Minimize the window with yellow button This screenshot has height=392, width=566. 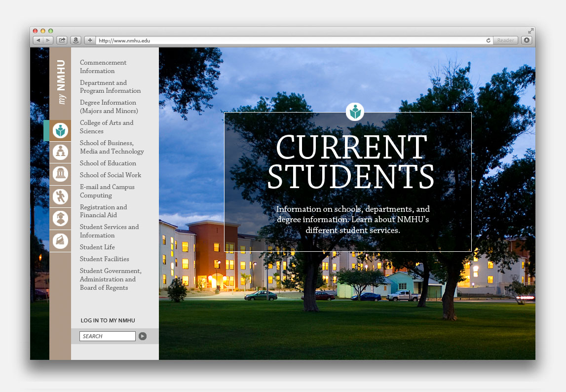click(x=43, y=31)
